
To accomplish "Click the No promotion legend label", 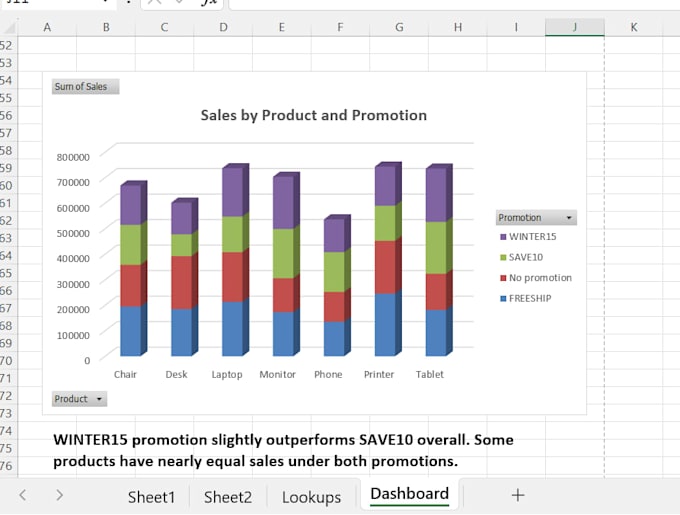I will pyautogui.click(x=540, y=278).
